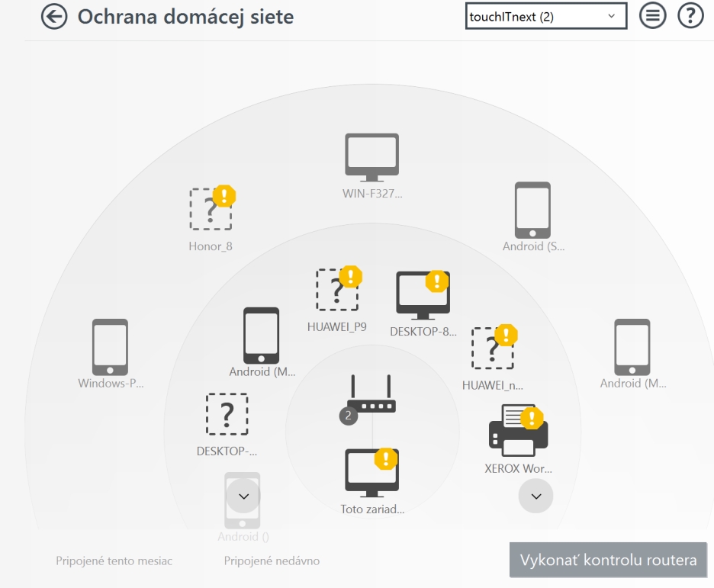Screen dimensions: 714x588
Task: Select the Windows-P phone device
Action: 111,347
